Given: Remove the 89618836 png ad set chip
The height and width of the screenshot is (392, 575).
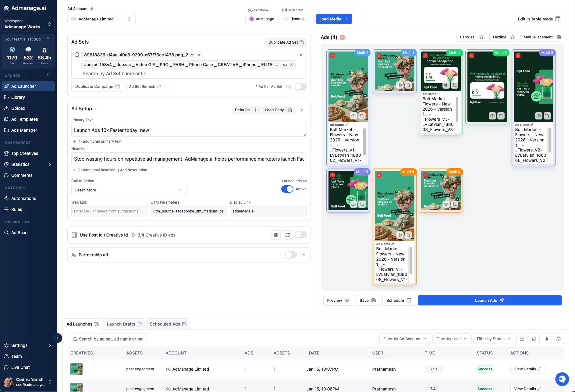Looking at the screenshot, I should pyautogui.click(x=199, y=55).
